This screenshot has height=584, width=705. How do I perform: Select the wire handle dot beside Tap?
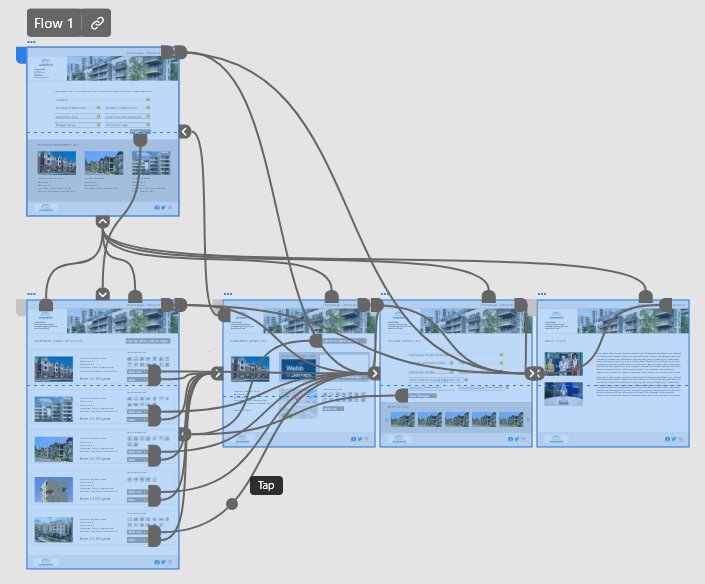(x=232, y=503)
